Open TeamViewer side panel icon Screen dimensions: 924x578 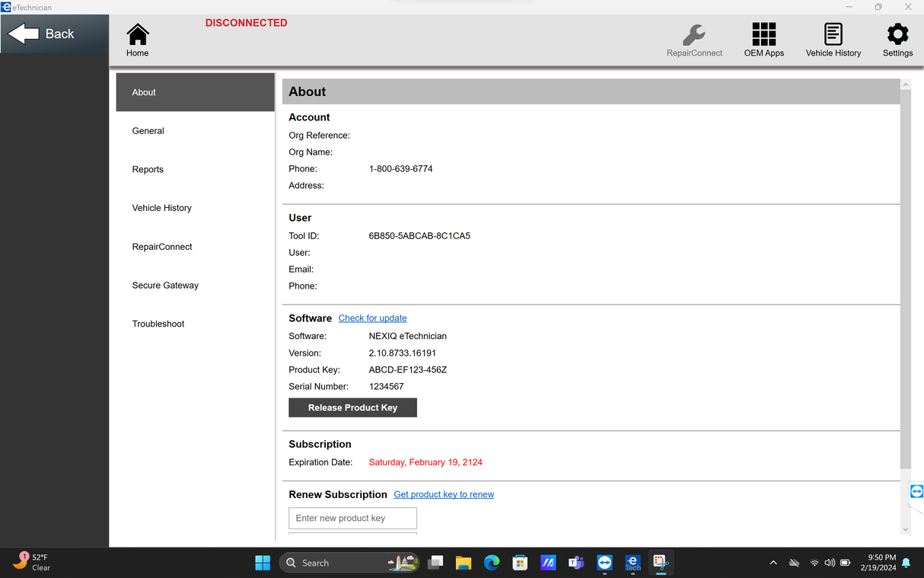coord(916,491)
